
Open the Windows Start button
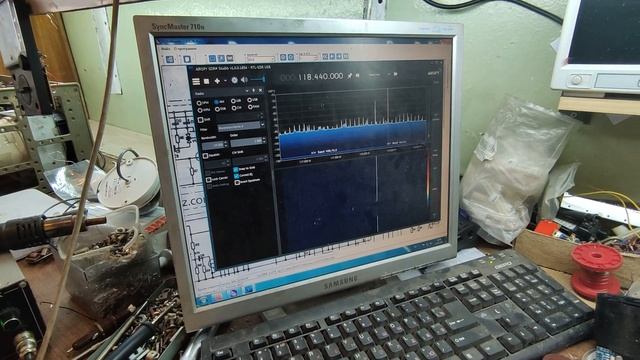(204, 300)
